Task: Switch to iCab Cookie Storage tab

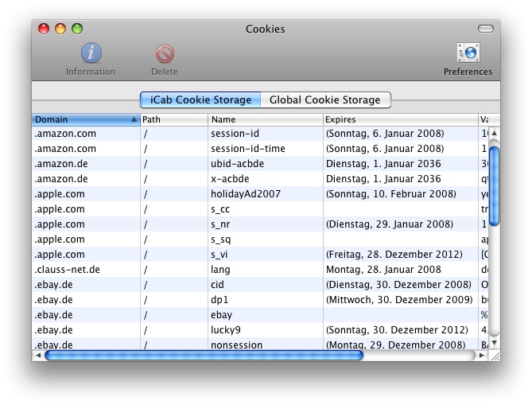Action: click(200, 100)
